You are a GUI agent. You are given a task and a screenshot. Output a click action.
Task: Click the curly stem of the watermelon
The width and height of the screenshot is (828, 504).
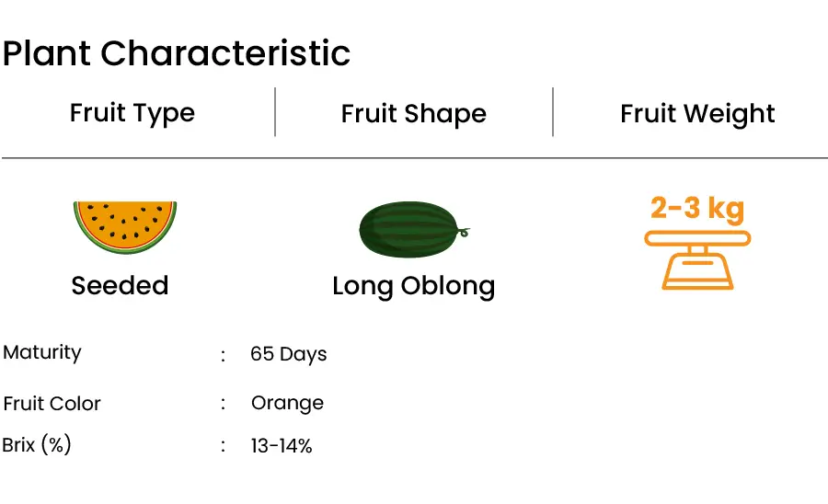click(463, 232)
